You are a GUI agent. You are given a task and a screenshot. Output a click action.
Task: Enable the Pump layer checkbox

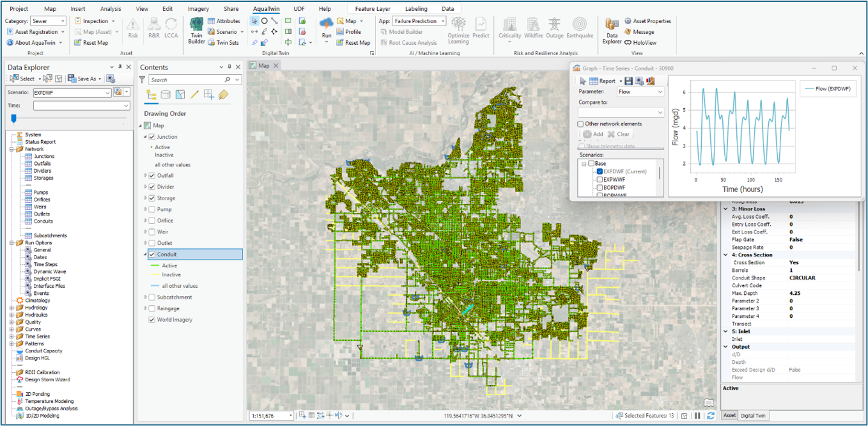click(152, 210)
